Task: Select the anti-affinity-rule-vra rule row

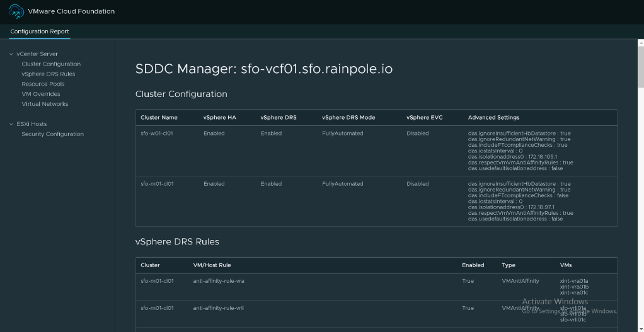Action: click(219, 281)
